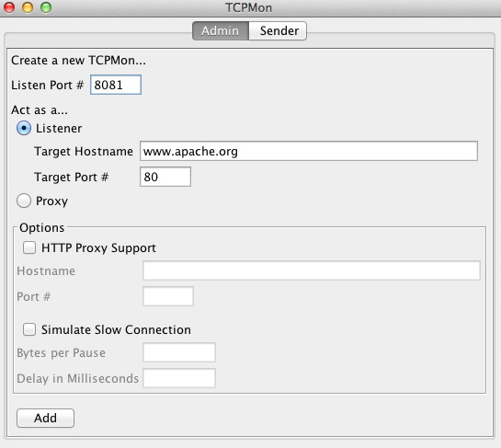Switch to the Admin tab
501x448 pixels.
pyautogui.click(x=220, y=30)
